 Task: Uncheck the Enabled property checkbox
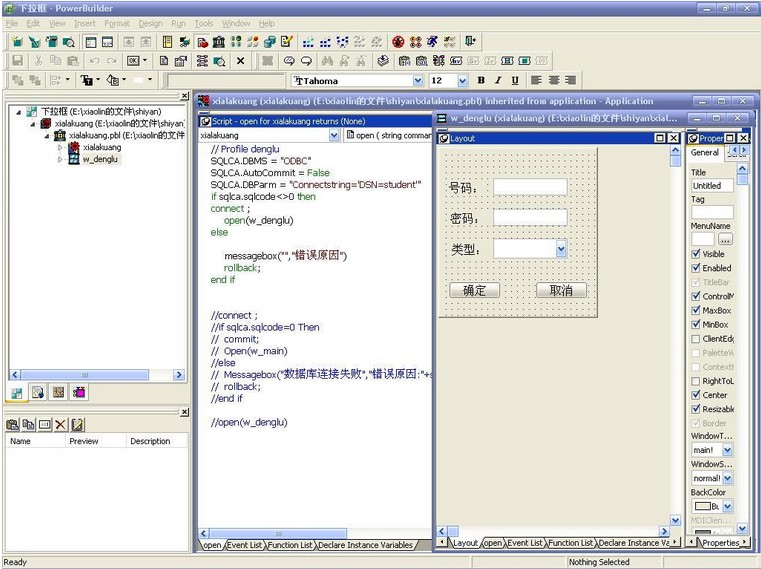pos(696,268)
